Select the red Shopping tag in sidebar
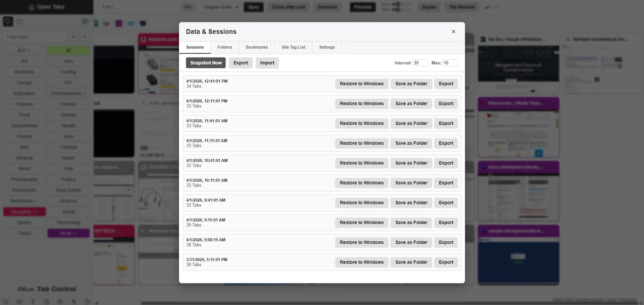Screen dimensions: 644x305 point(24,212)
